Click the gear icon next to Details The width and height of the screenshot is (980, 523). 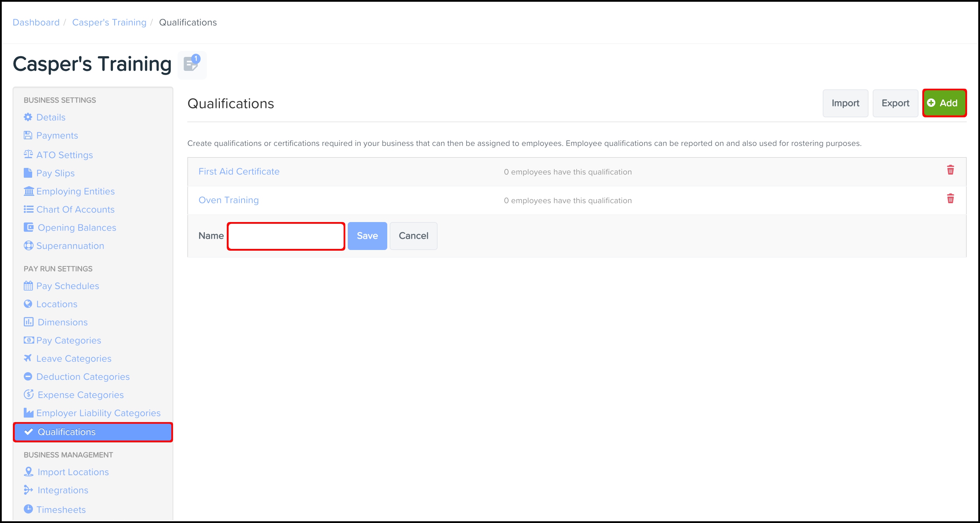(28, 117)
